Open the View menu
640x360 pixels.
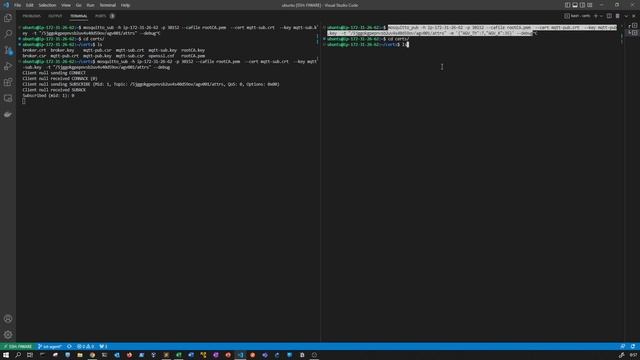[x=66, y=5]
